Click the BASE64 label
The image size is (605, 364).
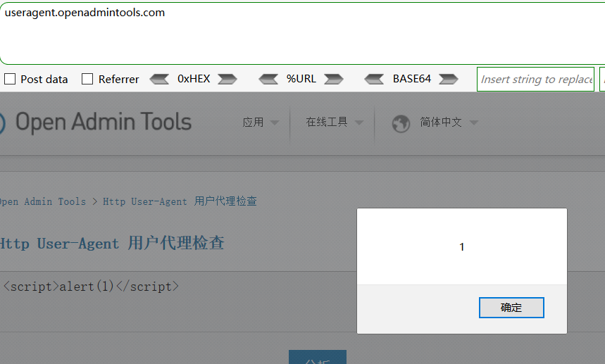(412, 79)
